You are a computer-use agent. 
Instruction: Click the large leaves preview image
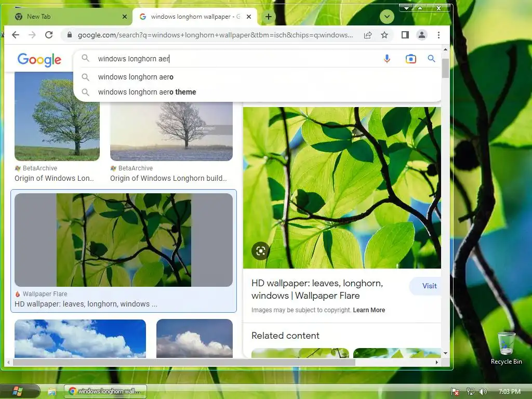pos(342,188)
